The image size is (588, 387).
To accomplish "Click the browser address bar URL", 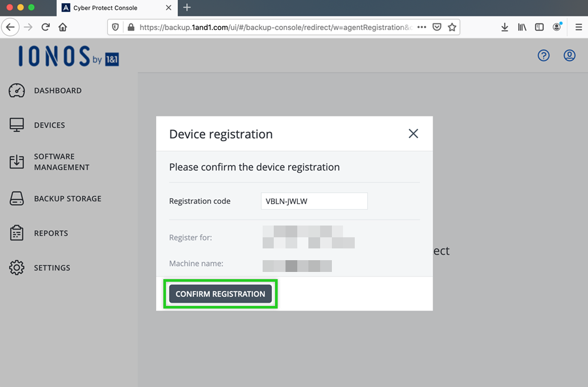I will coord(274,27).
